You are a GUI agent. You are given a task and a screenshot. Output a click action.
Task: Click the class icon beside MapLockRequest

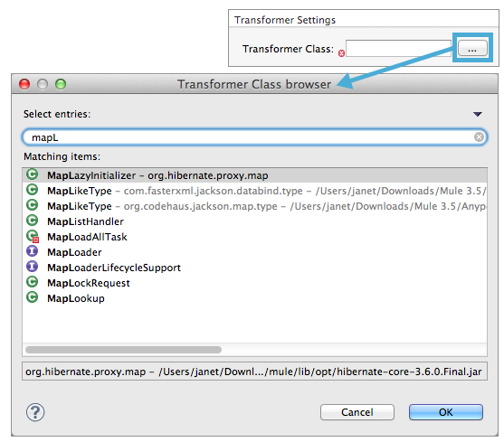(33, 282)
